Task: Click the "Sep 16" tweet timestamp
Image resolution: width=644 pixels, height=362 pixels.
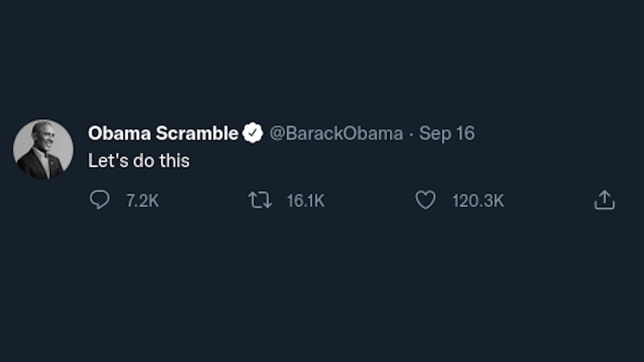Action: pyautogui.click(x=447, y=133)
